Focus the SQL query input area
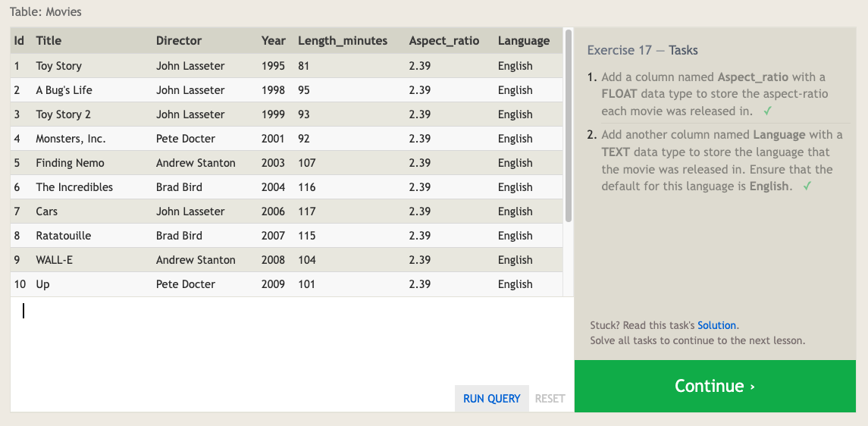The height and width of the screenshot is (426, 868). tap(288, 341)
